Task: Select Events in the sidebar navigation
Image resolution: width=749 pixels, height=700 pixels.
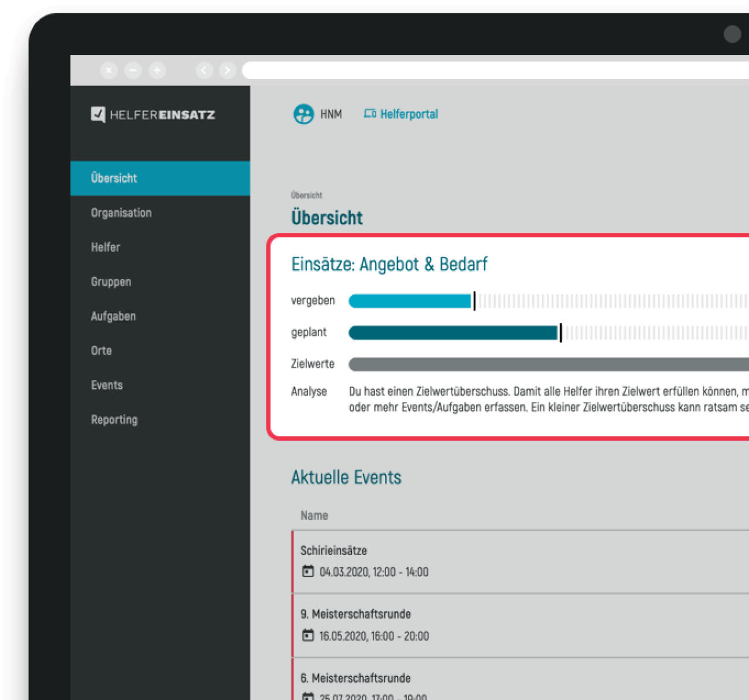Action: pos(107,385)
